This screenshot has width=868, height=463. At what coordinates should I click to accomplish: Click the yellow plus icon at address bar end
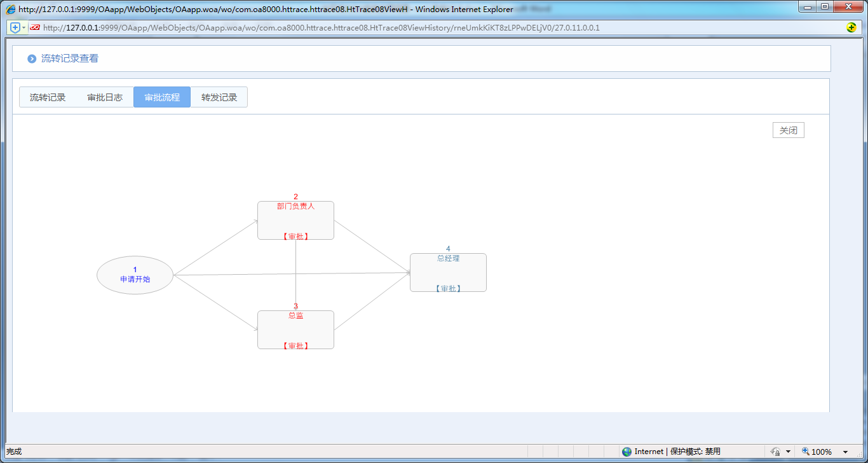(x=851, y=28)
